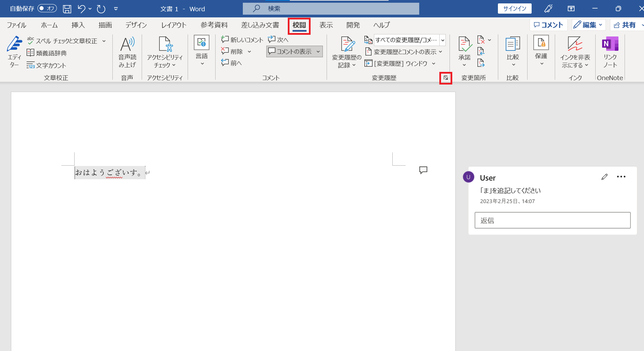Click the 返信 reply field
The image size is (644, 351).
(552, 220)
